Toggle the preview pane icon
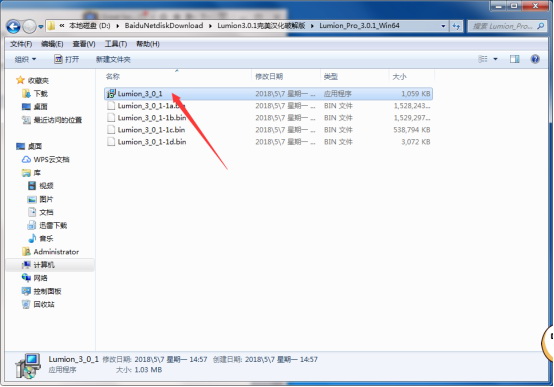The width and height of the screenshot is (554, 387). [514, 59]
